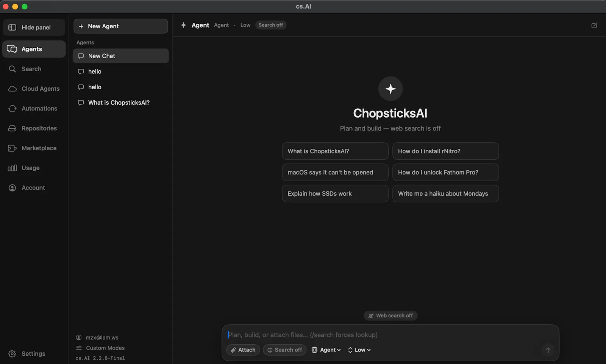Go to Cloud Agents
The height and width of the screenshot is (364, 606).
coord(34,89)
